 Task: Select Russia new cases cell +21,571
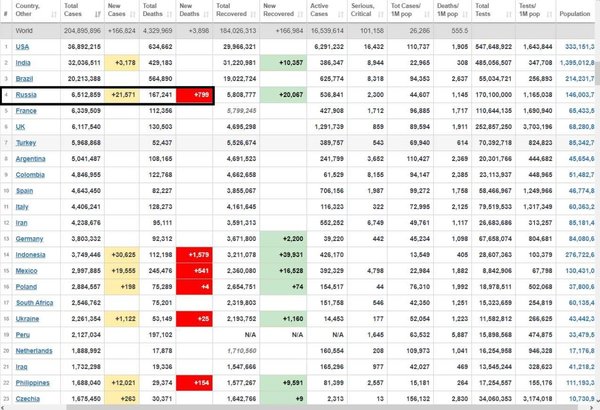point(122,95)
